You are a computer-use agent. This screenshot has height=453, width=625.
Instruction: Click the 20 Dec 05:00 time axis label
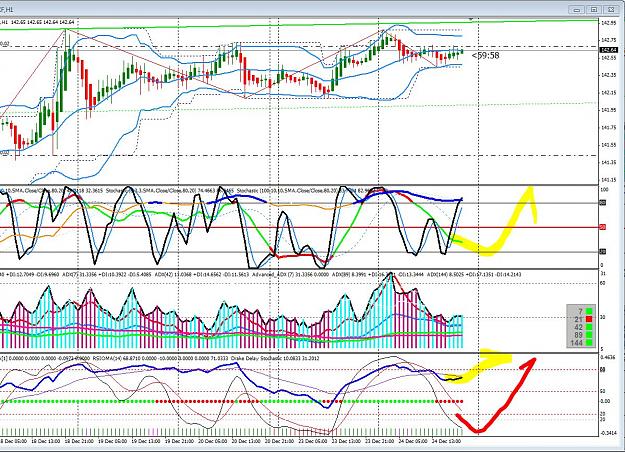point(212,441)
